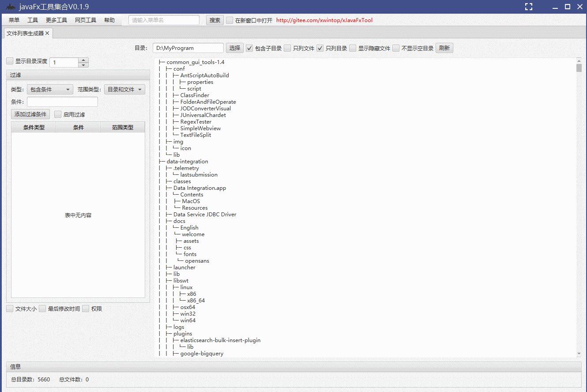
Task: Open the 更多工具 menu
Action: tap(56, 20)
